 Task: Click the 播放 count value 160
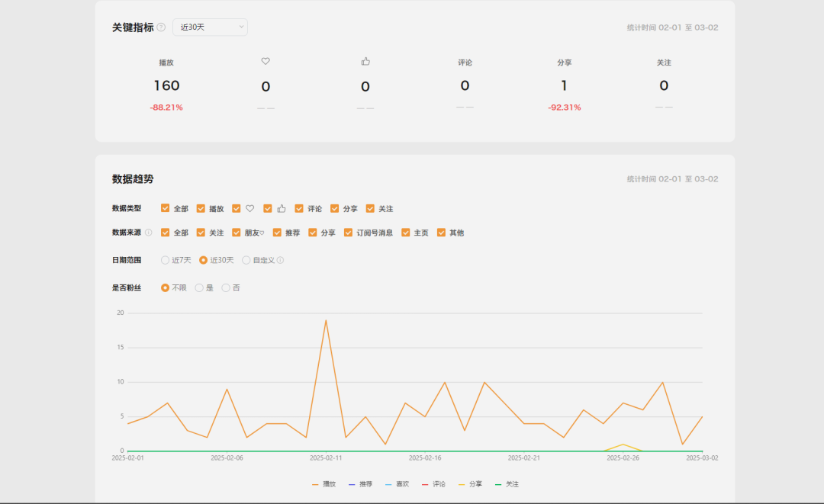click(166, 85)
